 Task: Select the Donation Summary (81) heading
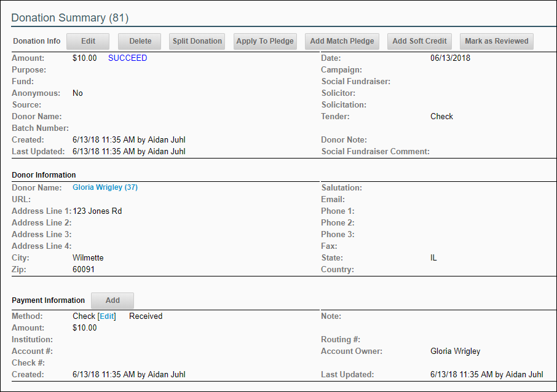pos(70,18)
